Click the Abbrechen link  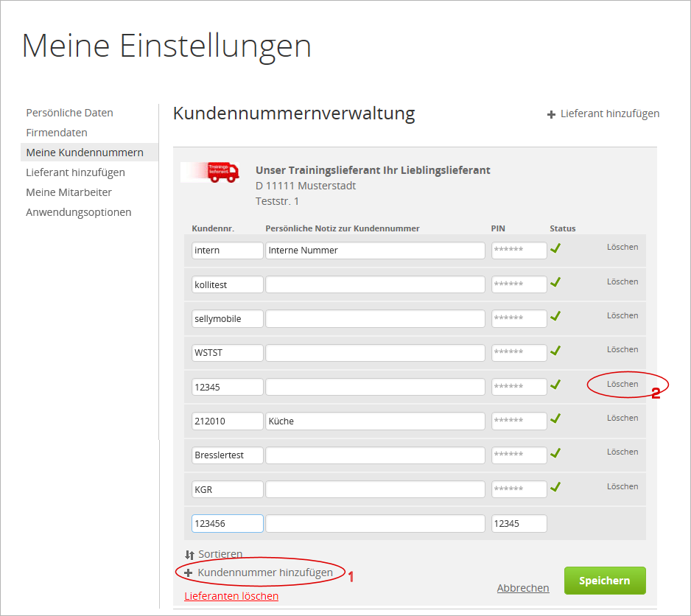523,587
